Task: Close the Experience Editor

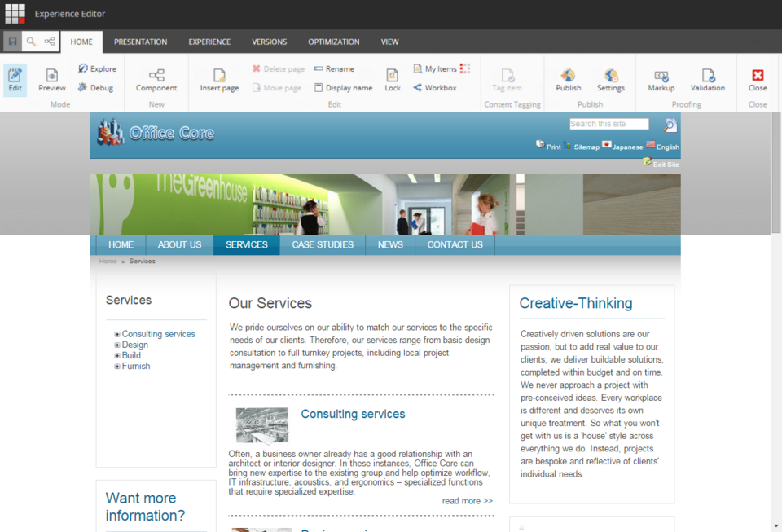Action: point(758,80)
